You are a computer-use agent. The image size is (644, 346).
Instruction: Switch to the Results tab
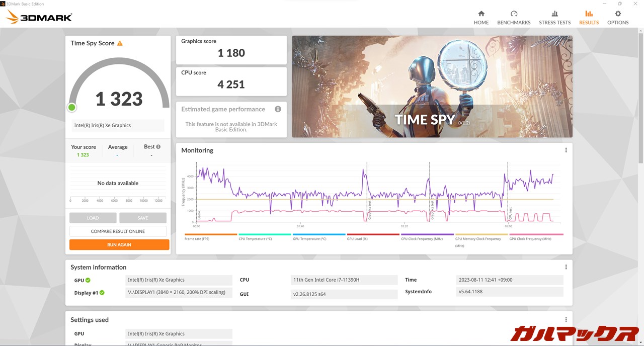click(x=589, y=17)
